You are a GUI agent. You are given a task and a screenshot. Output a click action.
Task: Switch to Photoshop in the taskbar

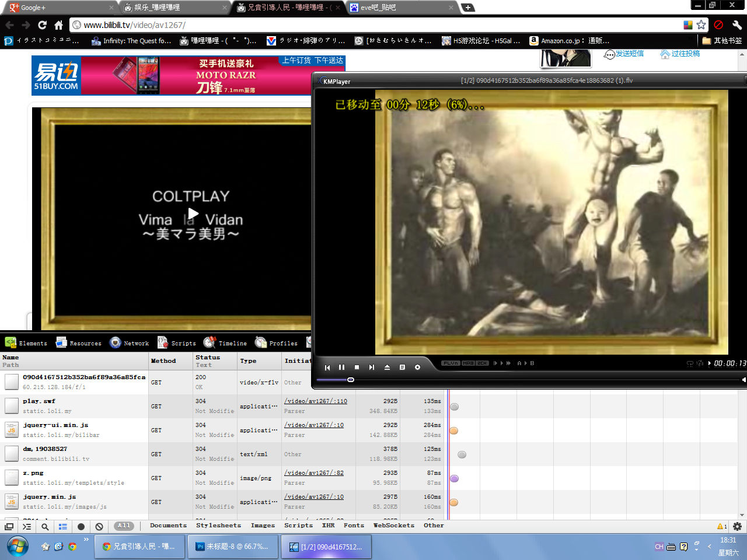(233, 547)
